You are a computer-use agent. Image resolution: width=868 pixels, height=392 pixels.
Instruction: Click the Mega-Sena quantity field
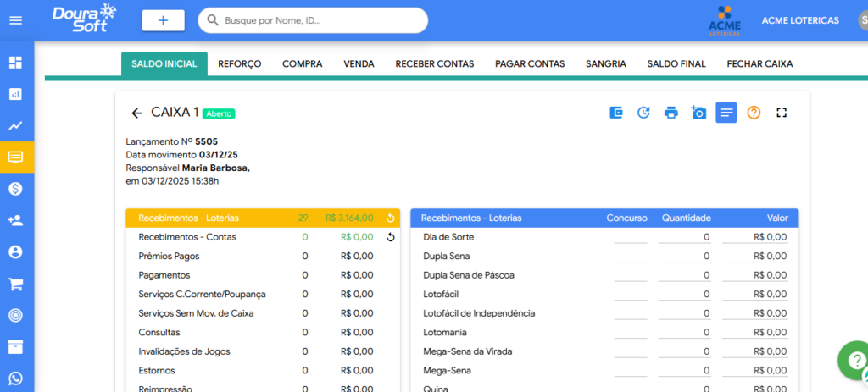click(684, 371)
